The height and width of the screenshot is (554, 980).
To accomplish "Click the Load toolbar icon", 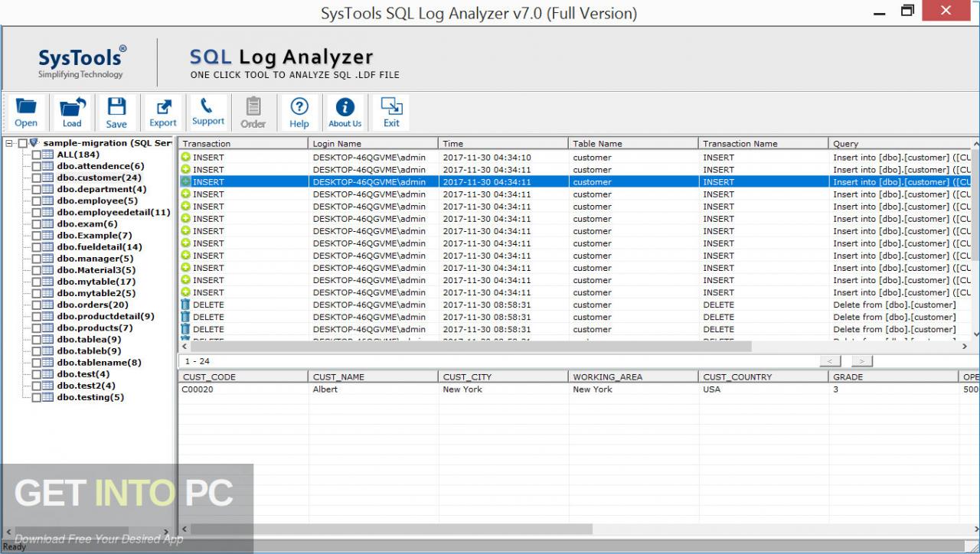I will pyautogui.click(x=72, y=112).
